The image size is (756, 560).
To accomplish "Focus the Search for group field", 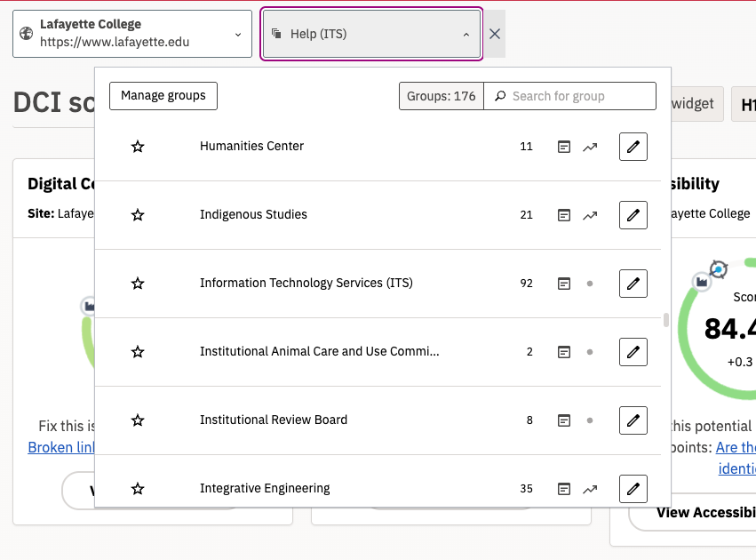I will click(570, 96).
